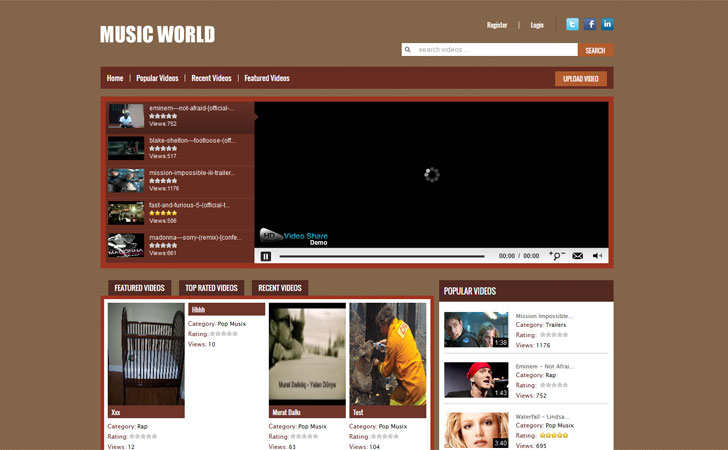Click the magnifier icon in search box
728x450 pixels.
(408, 50)
